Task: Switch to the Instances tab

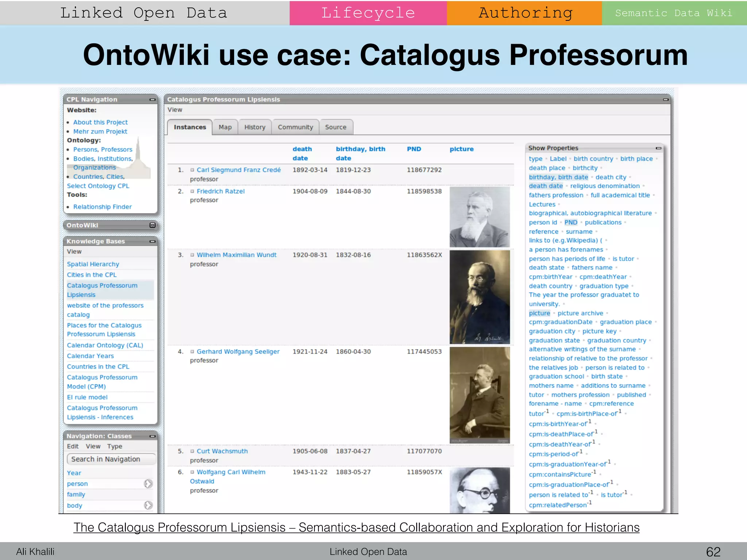Action: tap(190, 127)
